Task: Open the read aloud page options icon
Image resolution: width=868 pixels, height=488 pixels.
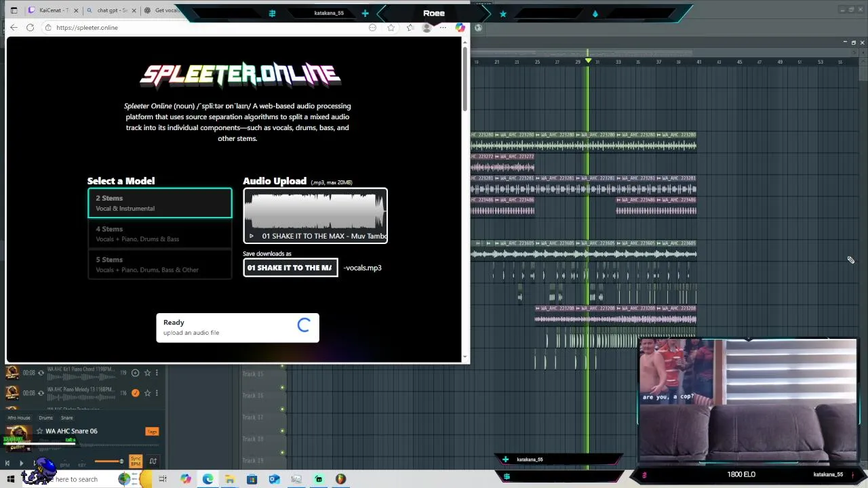Action: click(x=372, y=28)
